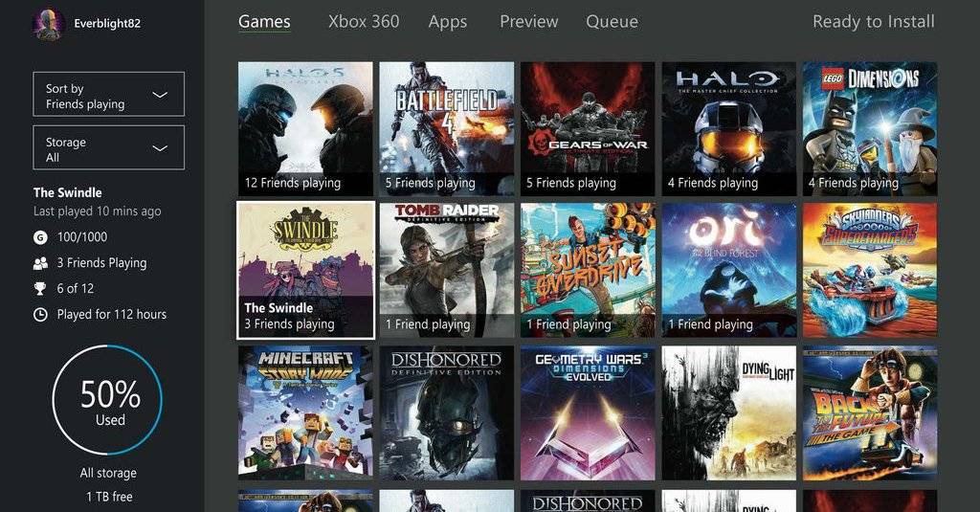Screen dimensions: 980x512
Task: Open Back to the Future tile
Action: click(x=870, y=413)
